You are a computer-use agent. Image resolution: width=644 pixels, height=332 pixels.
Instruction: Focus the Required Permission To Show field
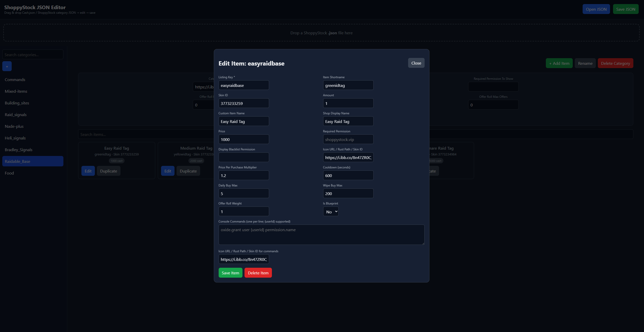tap(493, 87)
